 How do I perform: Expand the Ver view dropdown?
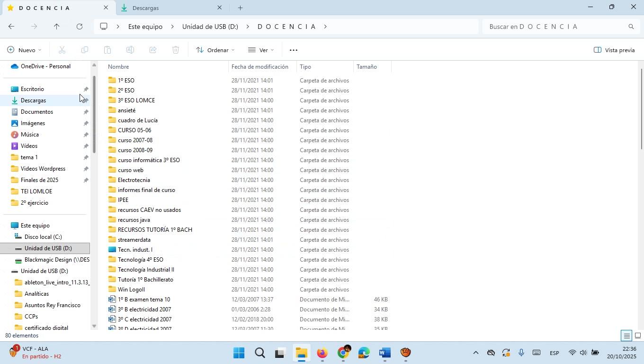point(261,50)
